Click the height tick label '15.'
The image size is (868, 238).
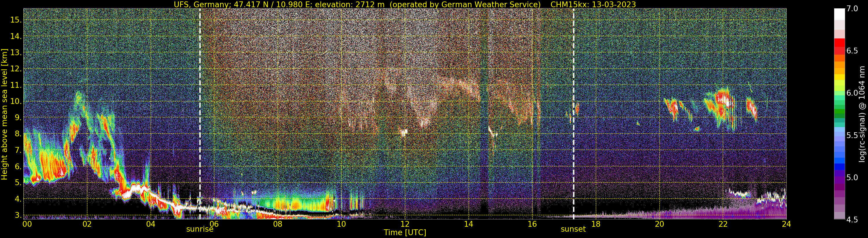click(16, 20)
